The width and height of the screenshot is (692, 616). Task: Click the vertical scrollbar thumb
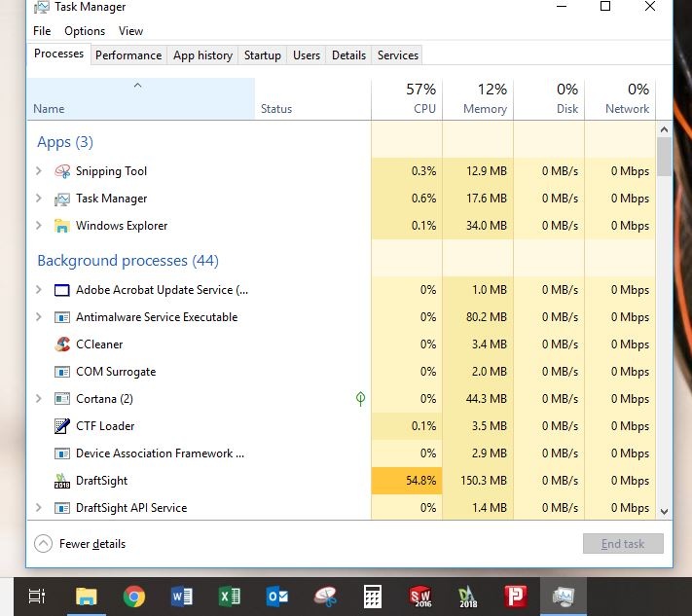664,157
